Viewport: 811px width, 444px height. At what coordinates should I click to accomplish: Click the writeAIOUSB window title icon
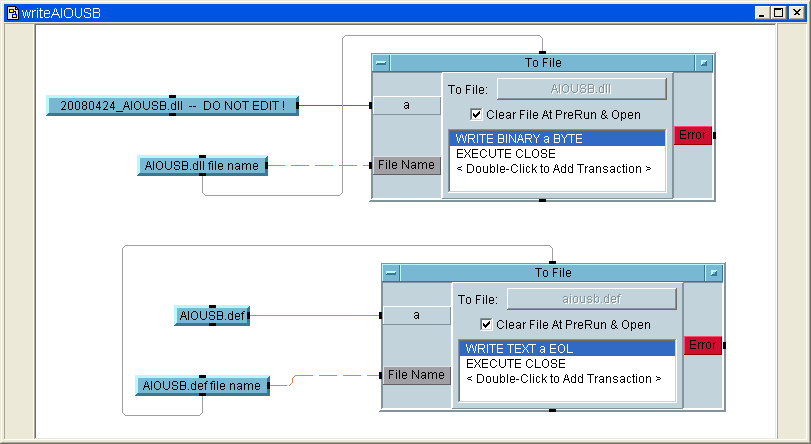[x=11, y=12]
